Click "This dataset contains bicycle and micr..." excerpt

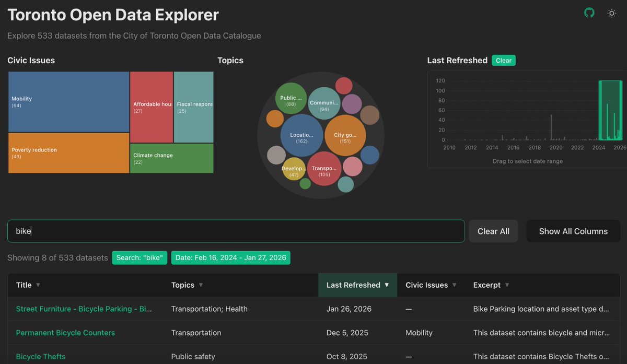tap(541, 333)
